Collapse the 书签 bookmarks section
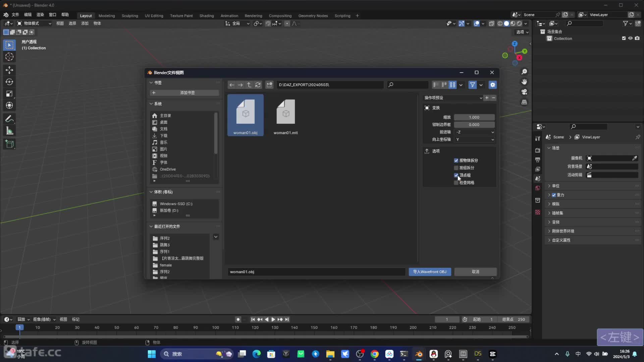The image size is (644, 362). pyautogui.click(x=151, y=82)
